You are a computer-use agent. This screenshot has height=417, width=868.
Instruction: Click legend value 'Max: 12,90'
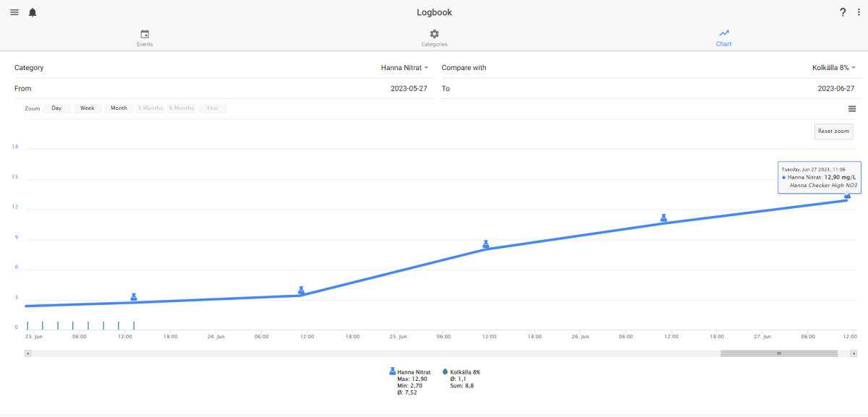[412, 379]
